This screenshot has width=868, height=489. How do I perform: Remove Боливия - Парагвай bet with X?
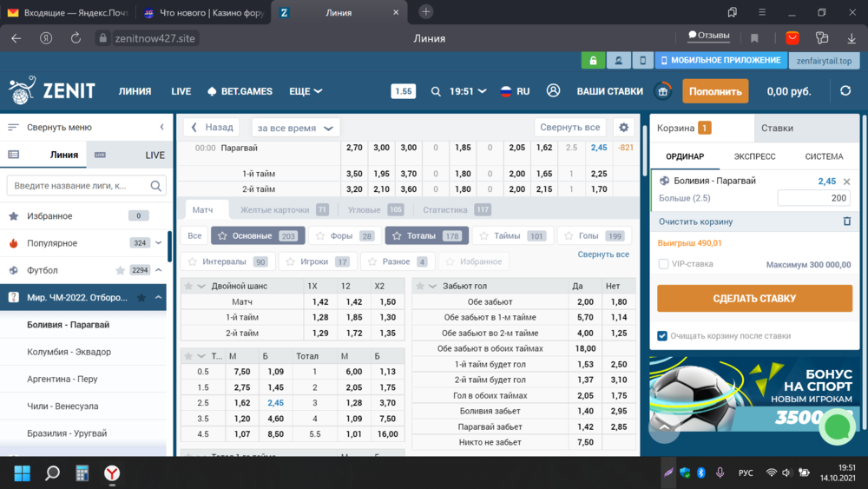[x=846, y=182]
